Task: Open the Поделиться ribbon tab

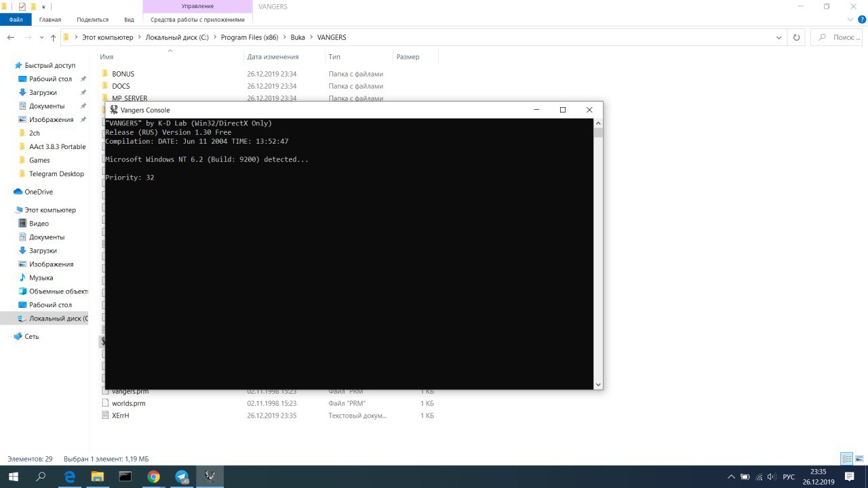Action: tap(93, 20)
